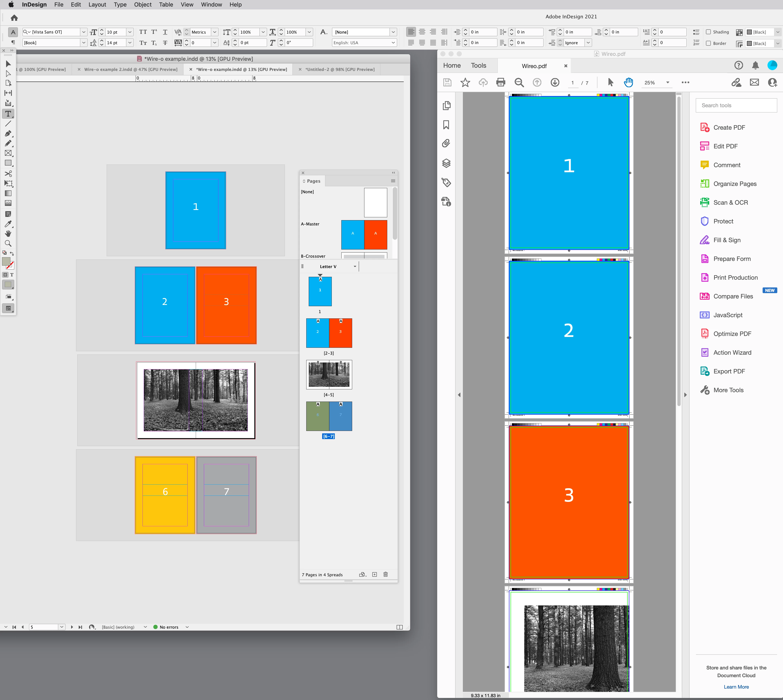The height and width of the screenshot is (700, 783).
Task: Open the Object menu
Action: (143, 5)
